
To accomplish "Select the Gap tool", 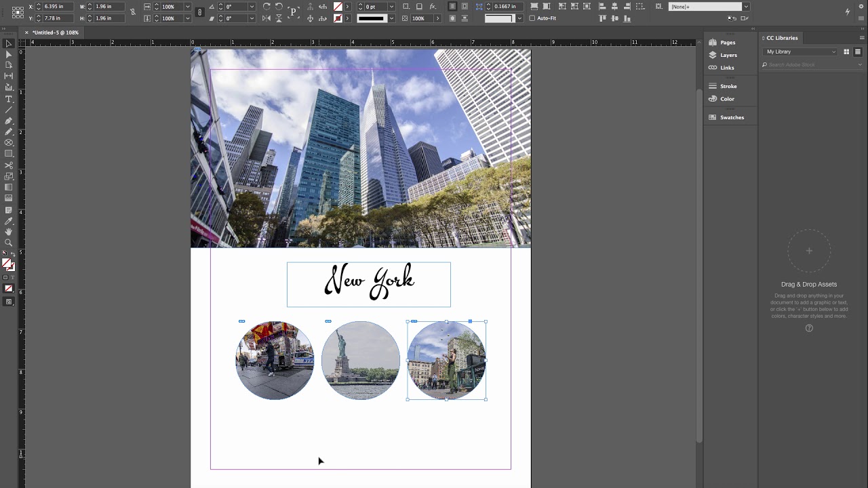I will coord(8,76).
